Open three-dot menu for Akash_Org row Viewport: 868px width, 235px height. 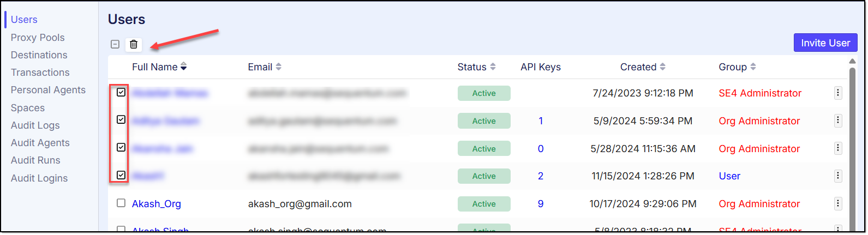coord(837,204)
